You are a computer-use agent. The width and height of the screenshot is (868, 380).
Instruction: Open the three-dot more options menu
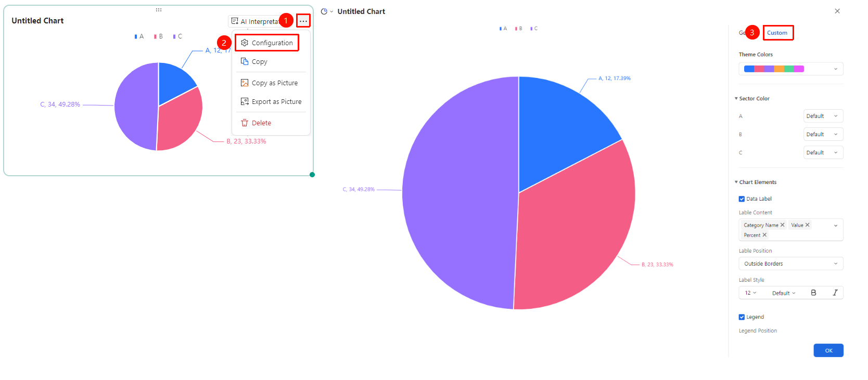(303, 21)
